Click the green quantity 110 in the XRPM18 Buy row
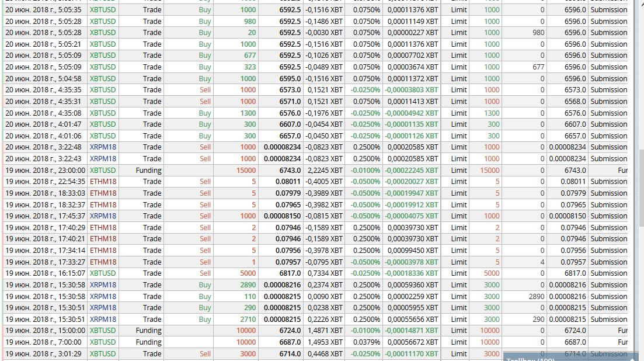This screenshot has height=361, width=644. point(250,297)
